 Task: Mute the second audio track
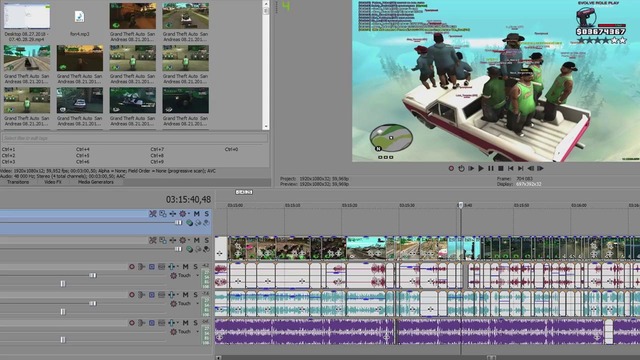tap(186, 294)
